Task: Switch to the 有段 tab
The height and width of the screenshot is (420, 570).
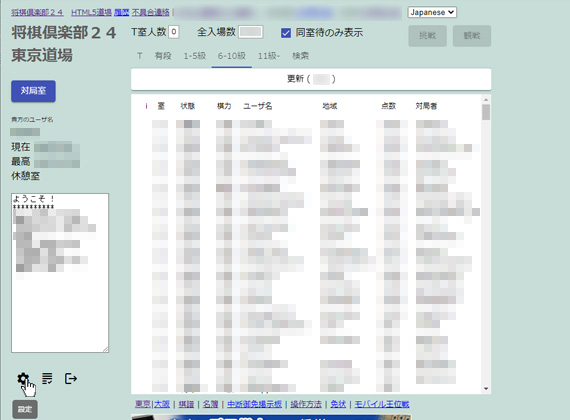Action: (163, 56)
